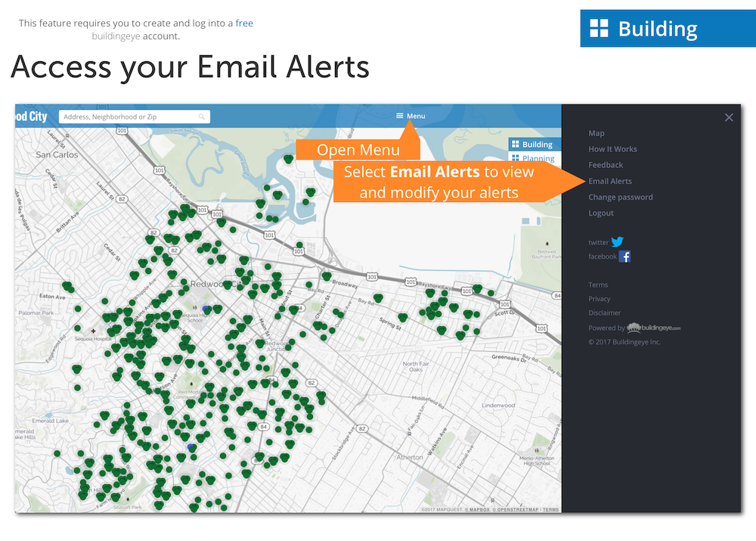Open Change password menu item
The width and height of the screenshot is (756, 541).
(x=621, y=197)
